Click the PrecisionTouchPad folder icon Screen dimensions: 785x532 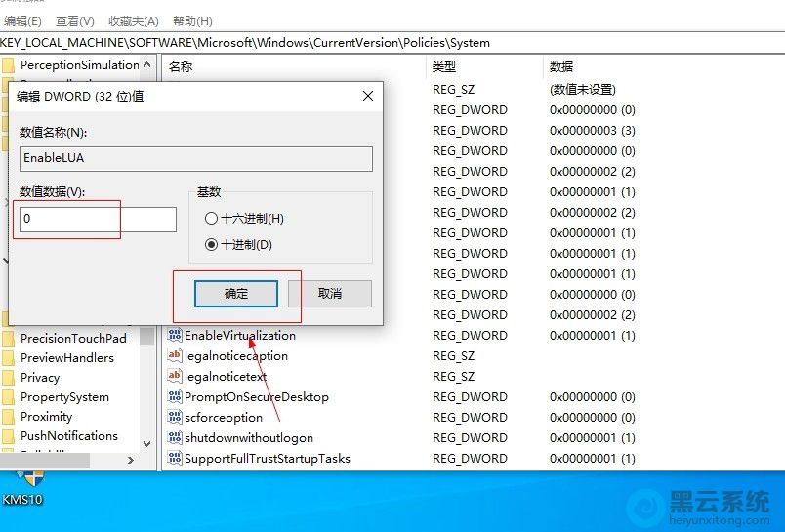pos(8,339)
